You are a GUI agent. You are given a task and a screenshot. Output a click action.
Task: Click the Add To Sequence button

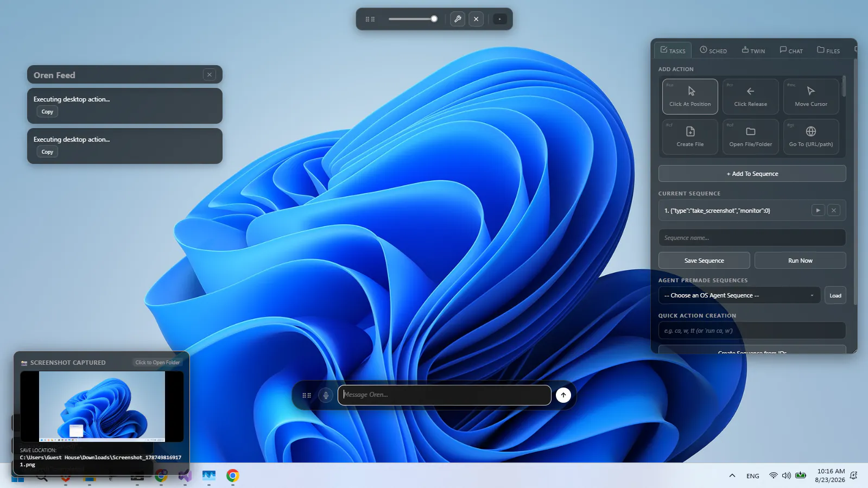(x=752, y=174)
